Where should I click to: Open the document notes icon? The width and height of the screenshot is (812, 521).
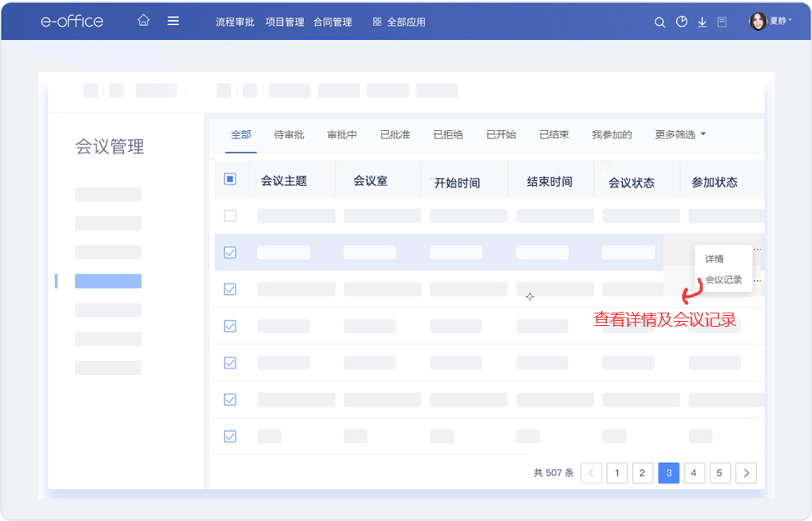[x=722, y=23]
